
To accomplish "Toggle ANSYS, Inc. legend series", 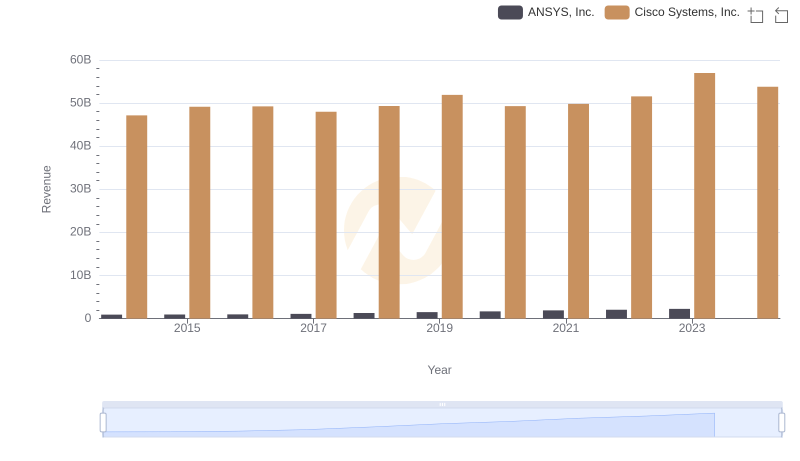I will coord(546,12).
